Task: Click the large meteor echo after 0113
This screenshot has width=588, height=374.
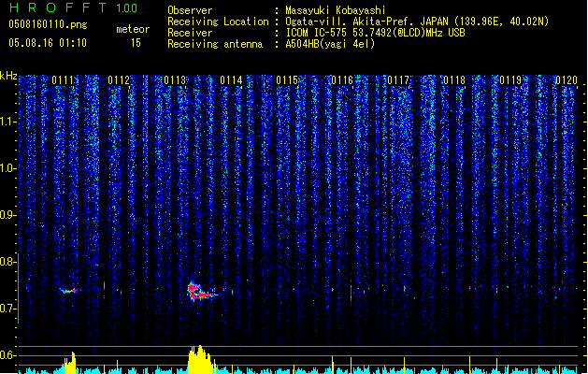Action: [202, 292]
